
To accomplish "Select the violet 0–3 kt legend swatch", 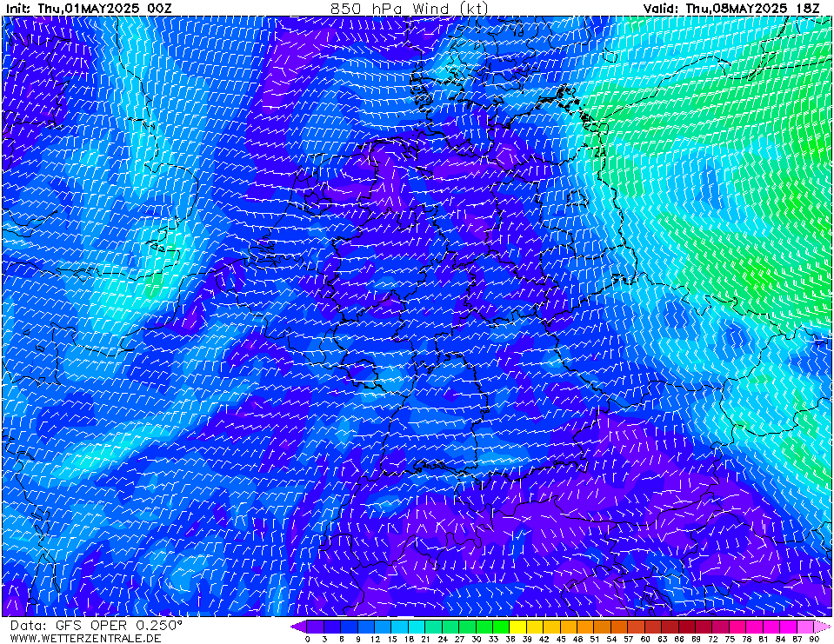I will point(316,627).
